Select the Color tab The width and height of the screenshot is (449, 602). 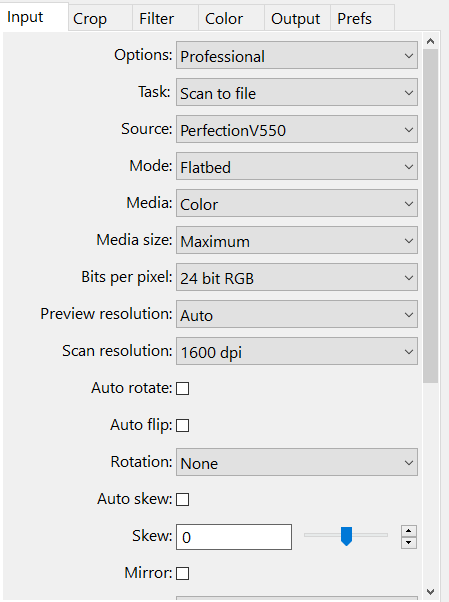click(x=231, y=18)
